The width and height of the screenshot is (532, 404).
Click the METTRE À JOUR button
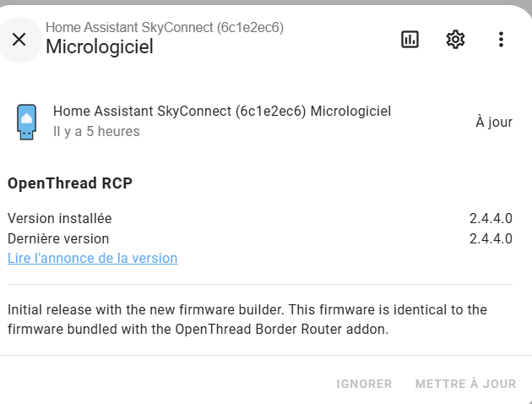[x=465, y=384]
